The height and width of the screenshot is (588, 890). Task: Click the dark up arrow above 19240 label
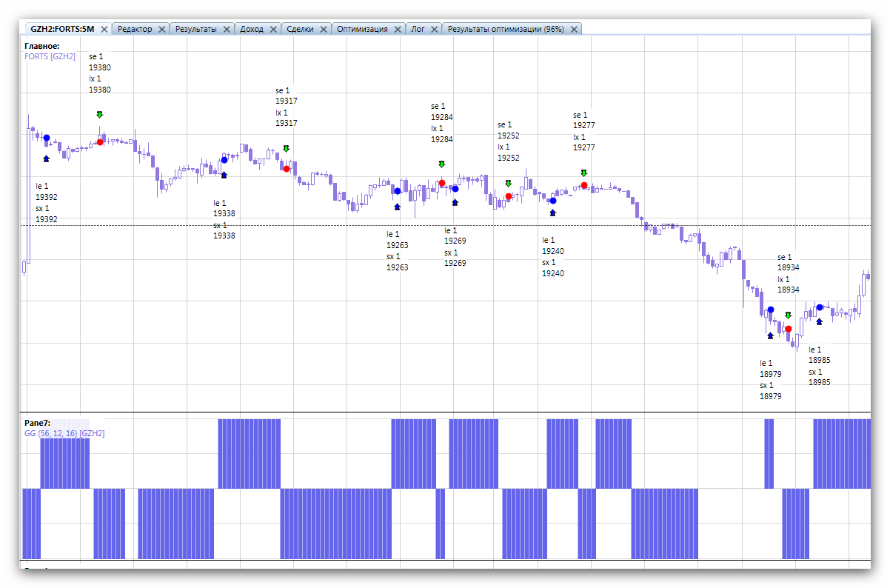[552, 213]
